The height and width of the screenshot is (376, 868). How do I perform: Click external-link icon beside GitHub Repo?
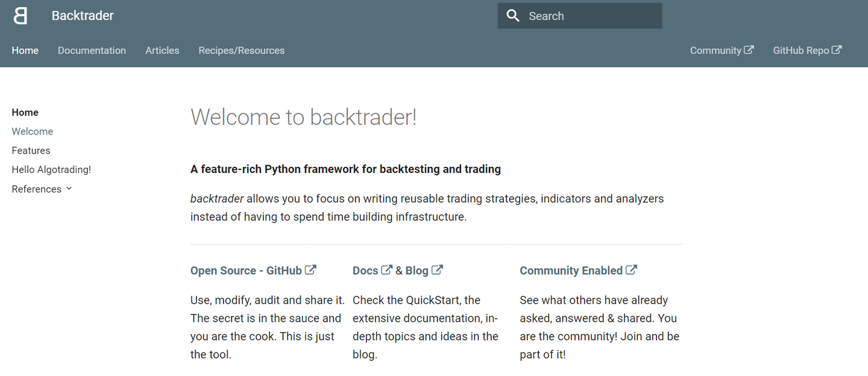(x=837, y=50)
